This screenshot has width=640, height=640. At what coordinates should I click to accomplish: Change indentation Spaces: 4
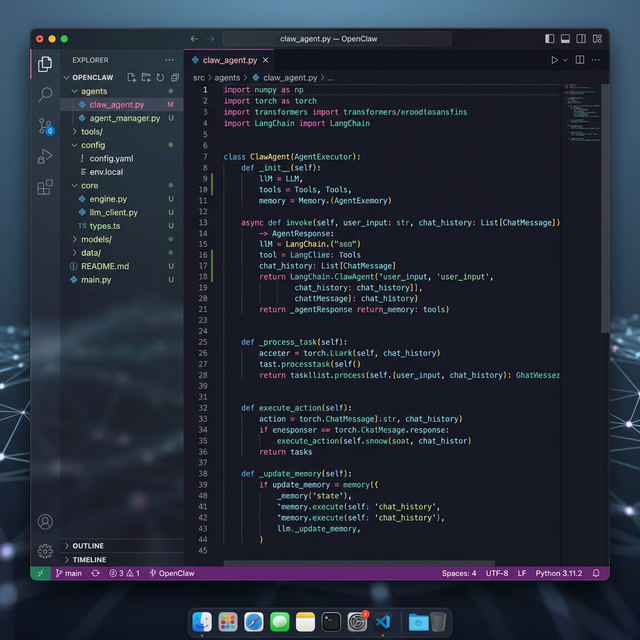click(x=459, y=573)
